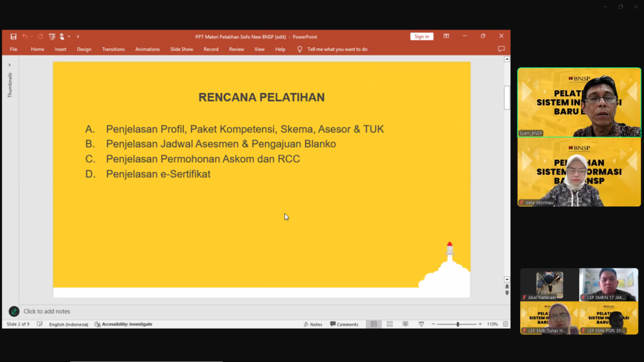
Task: Open Customize Quick Access Toolbar dropdown
Action: (78, 36)
